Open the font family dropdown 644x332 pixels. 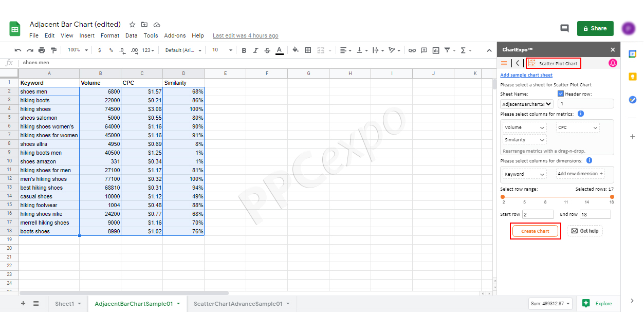click(183, 50)
